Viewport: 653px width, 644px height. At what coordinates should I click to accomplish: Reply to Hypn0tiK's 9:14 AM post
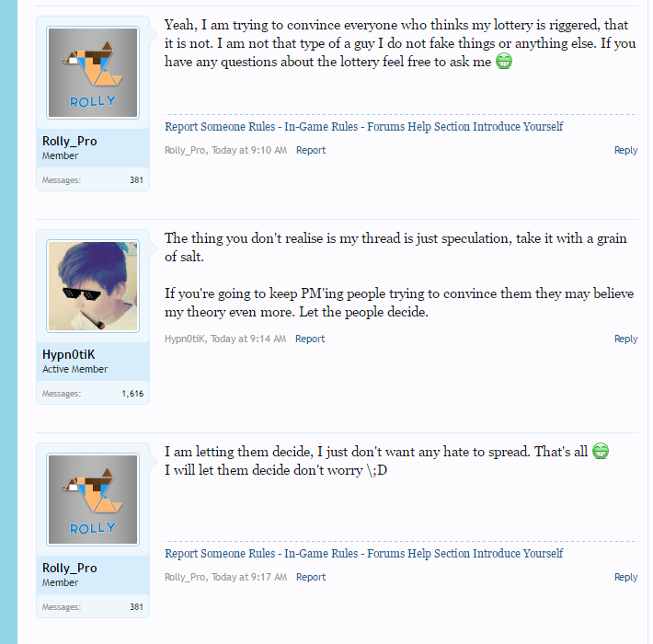tap(625, 339)
